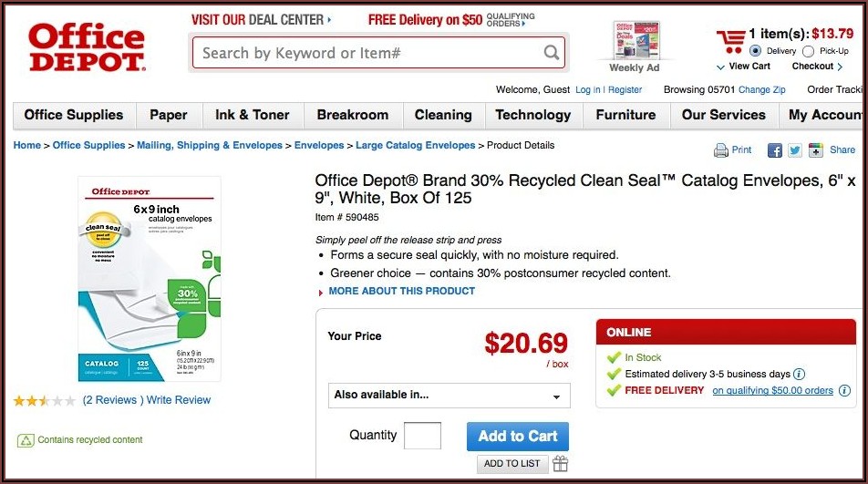Open the Write Review link
This screenshot has width=868, height=484.
(x=179, y=400)
